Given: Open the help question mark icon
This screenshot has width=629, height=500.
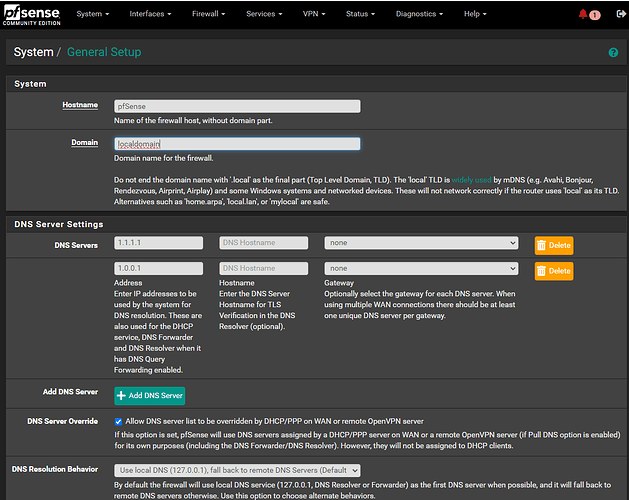Looking at the screenshot, I should click(613, 52).
